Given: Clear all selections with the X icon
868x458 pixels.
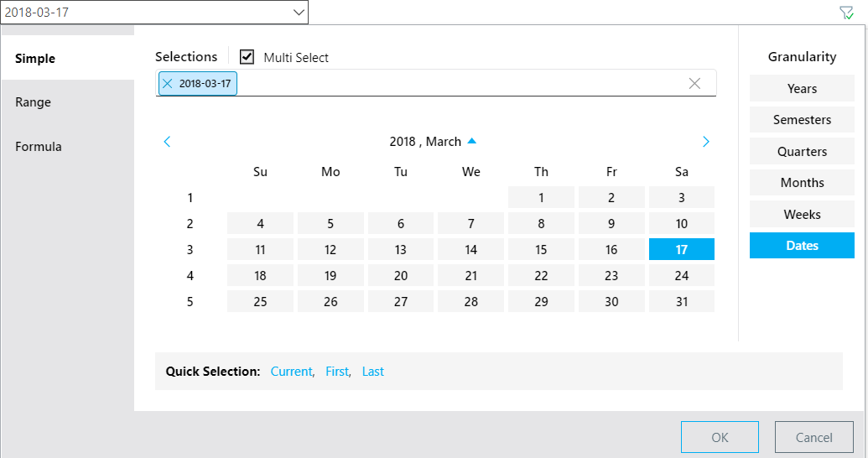Looking at the screenshot, I should click(x=694, y=84).
